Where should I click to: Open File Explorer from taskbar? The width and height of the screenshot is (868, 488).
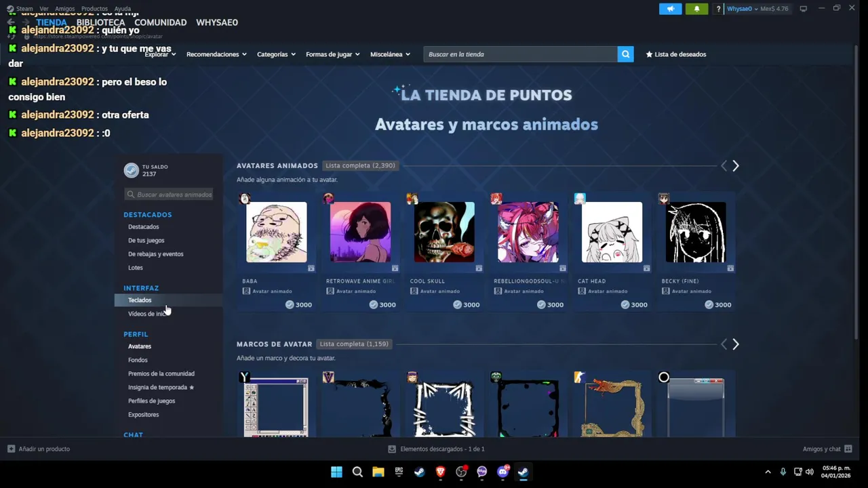[378, 472]
